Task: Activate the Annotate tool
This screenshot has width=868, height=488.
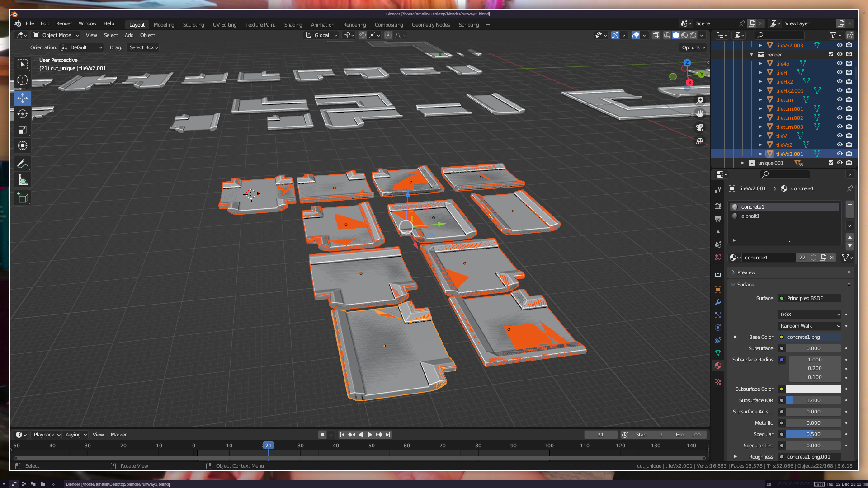Action: pyautogui.click(x=23, y=164)
